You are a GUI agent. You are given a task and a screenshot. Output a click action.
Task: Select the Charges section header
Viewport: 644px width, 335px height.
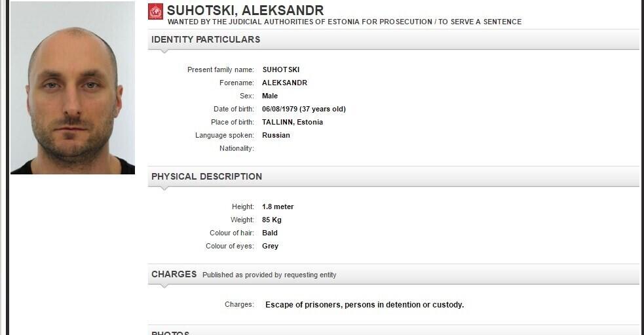tap(174, 274)
